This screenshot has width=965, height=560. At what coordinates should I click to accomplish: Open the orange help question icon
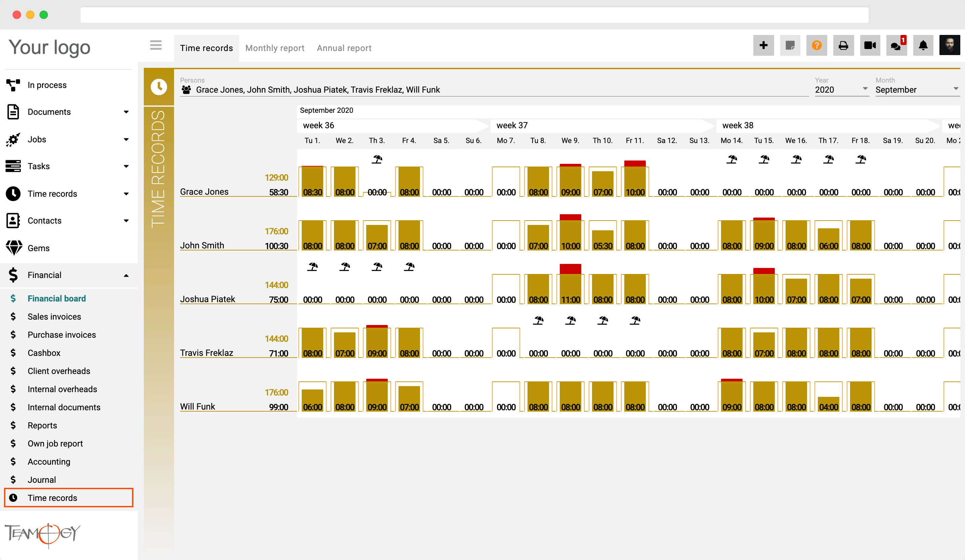(x=816, y=46)
